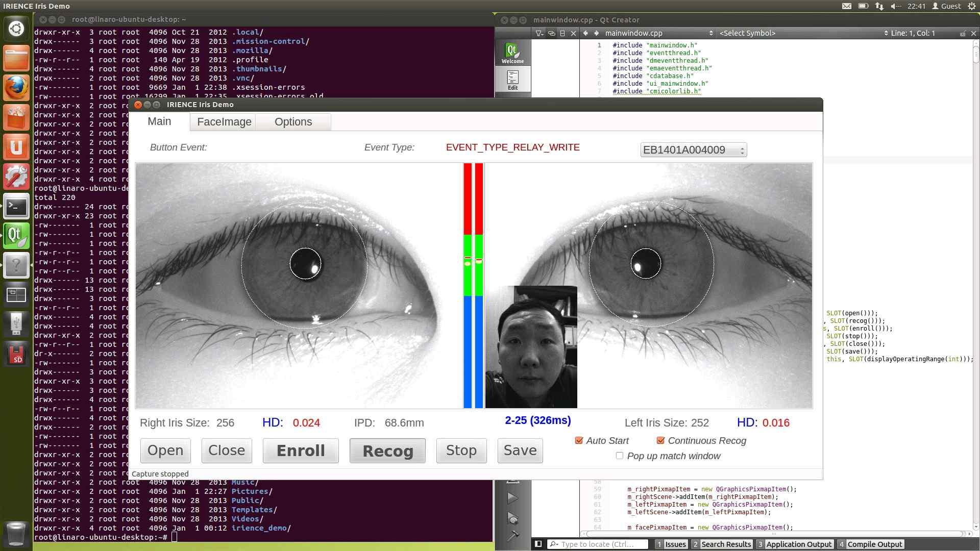The width and height of the screenshot is (980, 551).
Task: Switch to the Options tab
Action: pos(293,122)
